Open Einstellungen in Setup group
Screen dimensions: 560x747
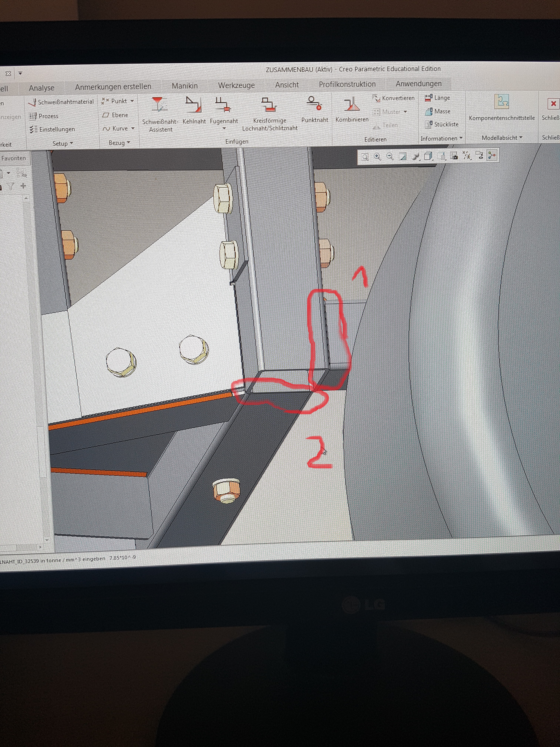(52, 129)
